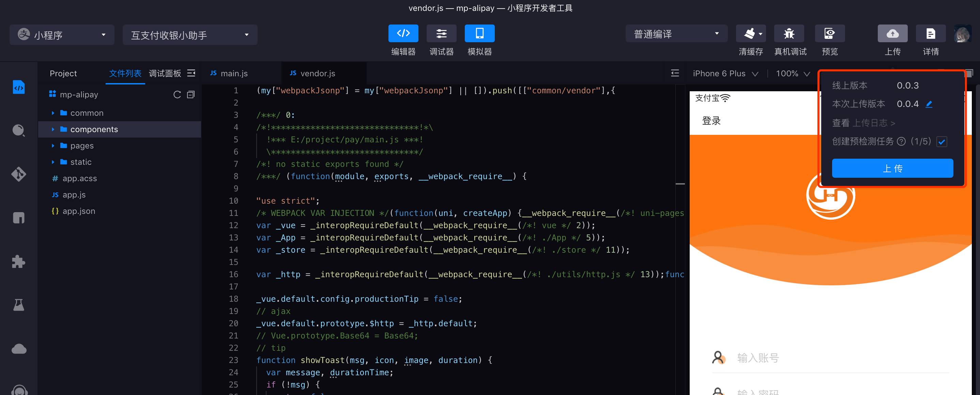Select the mp-alipay project root
Viewport: 980px width, 395px height.
coord(79,95)
